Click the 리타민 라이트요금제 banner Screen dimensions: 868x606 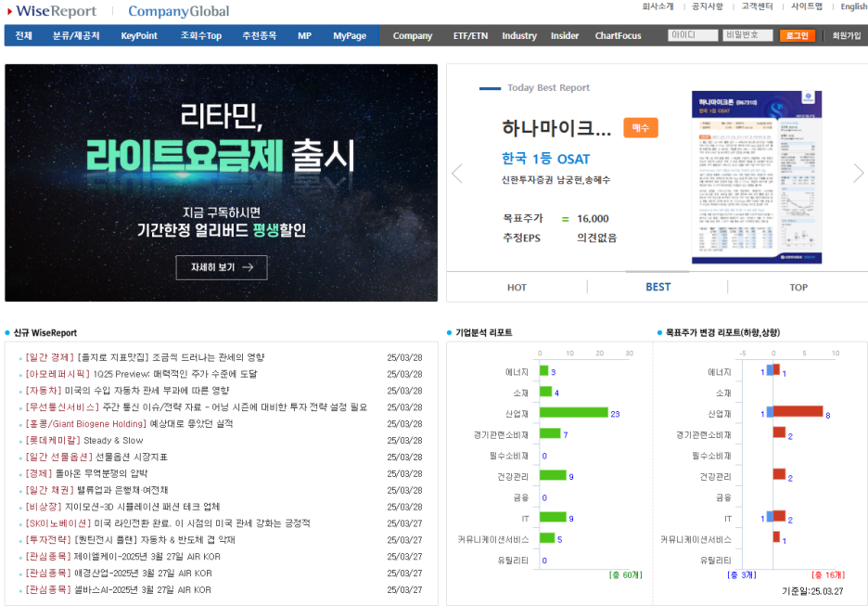tap(221, 183)
